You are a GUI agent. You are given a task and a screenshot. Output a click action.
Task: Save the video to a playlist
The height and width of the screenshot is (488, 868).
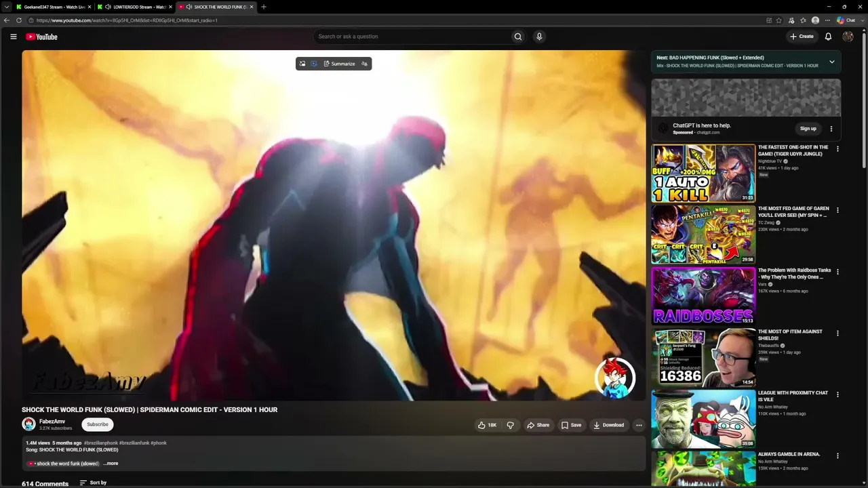(x=571, y=425)
